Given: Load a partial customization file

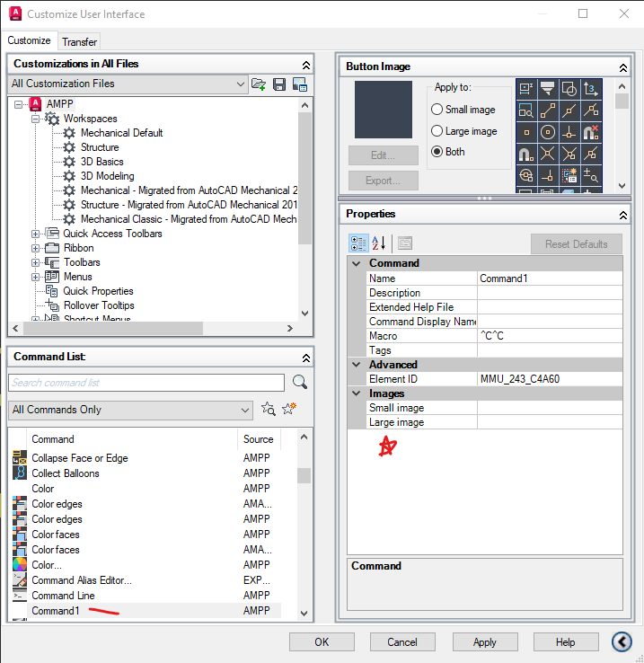Looking at the screenshot, I should click(x=259, y=84).
